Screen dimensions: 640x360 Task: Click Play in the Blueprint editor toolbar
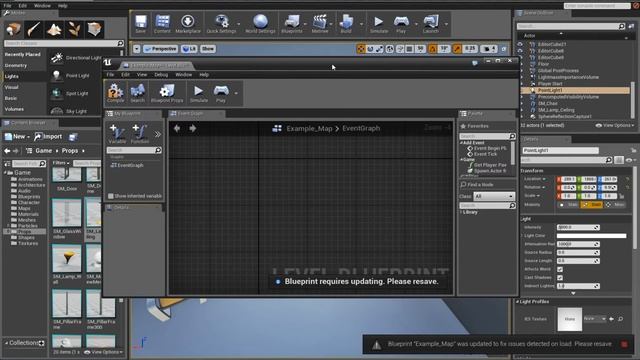pos(221,93)
